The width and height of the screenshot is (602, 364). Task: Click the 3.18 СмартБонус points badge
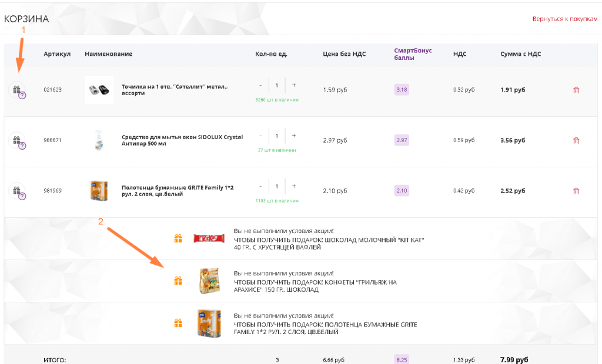(x=402, y=90)
